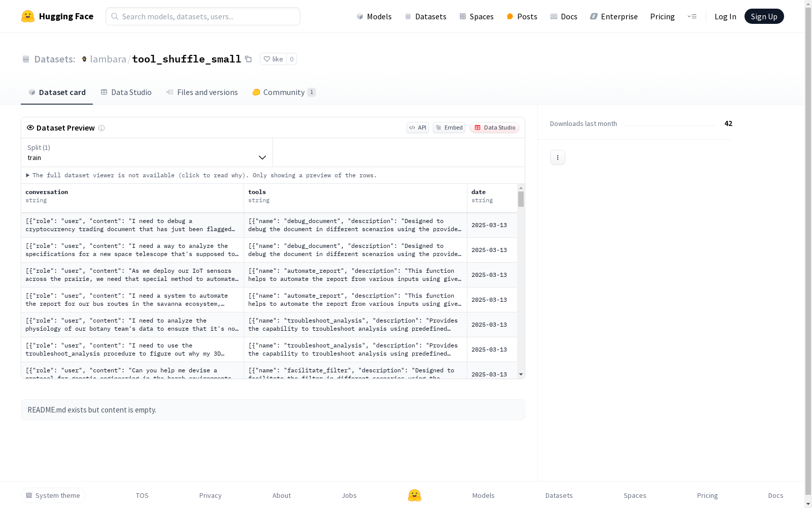Click the botany team physiology conversation cell
The width and height of the screenshot is (812, 508).
coord(132,325)
